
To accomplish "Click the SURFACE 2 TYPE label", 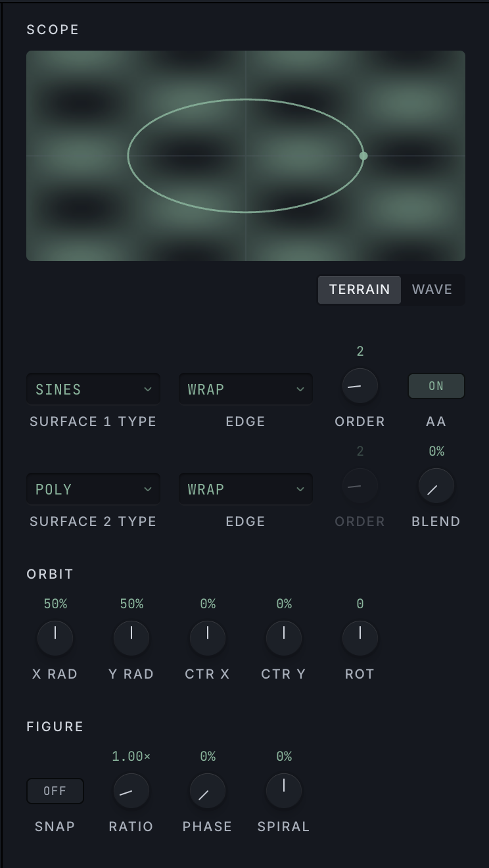I will (x=93, y=521).
